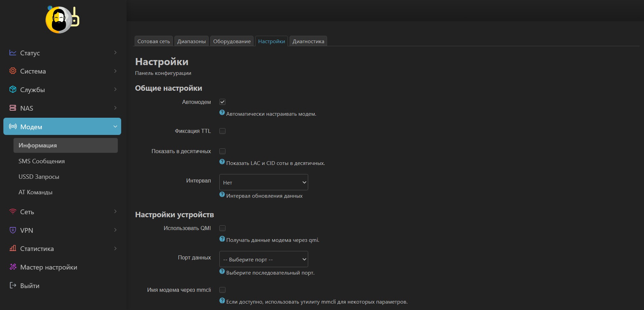644x310 pixels.
Task: Go to the Диагностика tab
Action: [x=308, y=41]
